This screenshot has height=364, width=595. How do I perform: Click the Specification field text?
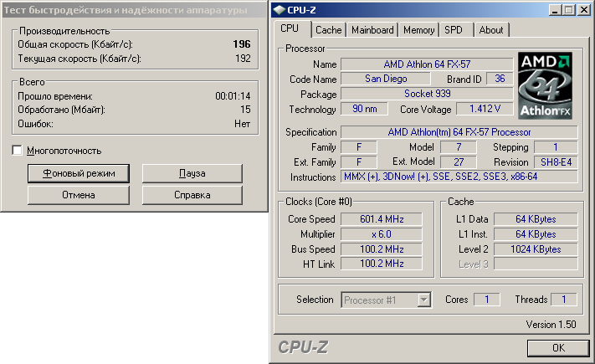pos(459,132)
